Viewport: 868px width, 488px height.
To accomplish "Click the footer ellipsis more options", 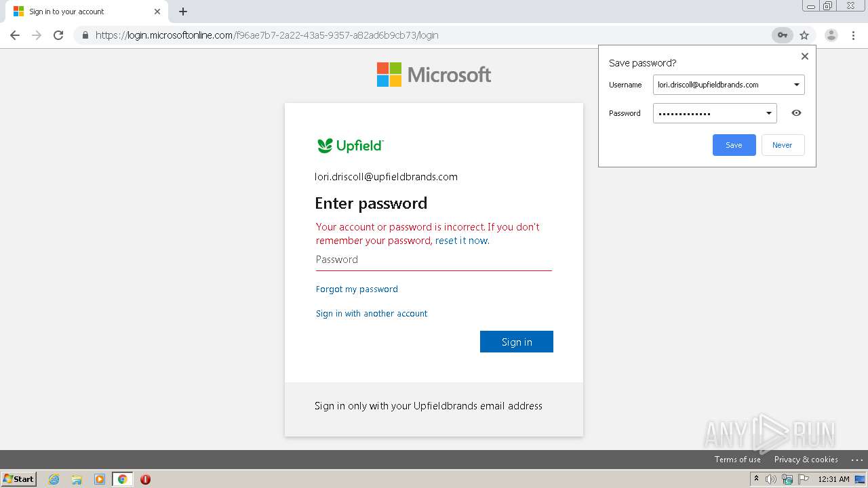I will [x=856, y=460].
